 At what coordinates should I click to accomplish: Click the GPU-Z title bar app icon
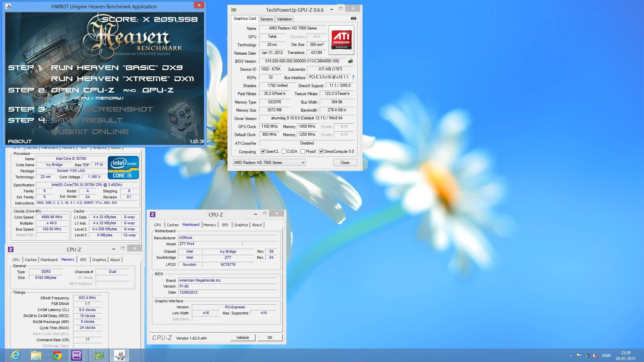pyautogui.click(x=234, y=10)
